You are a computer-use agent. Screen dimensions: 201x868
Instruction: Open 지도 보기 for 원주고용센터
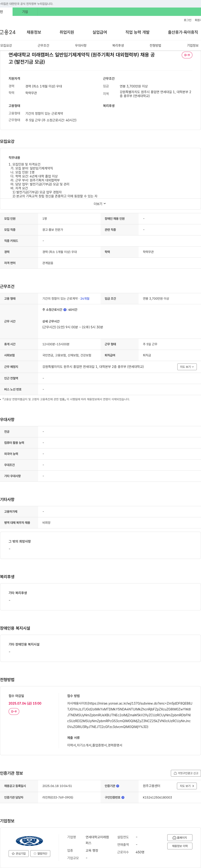click(x=187, y=786)
